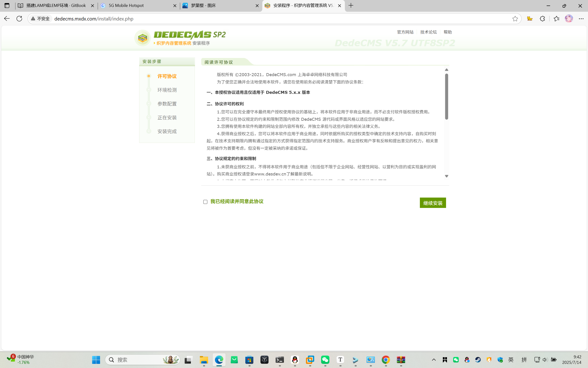The image size is (588, 368).
Task: Open File Explorer from the taskbar
Action: tap(204, 360)
